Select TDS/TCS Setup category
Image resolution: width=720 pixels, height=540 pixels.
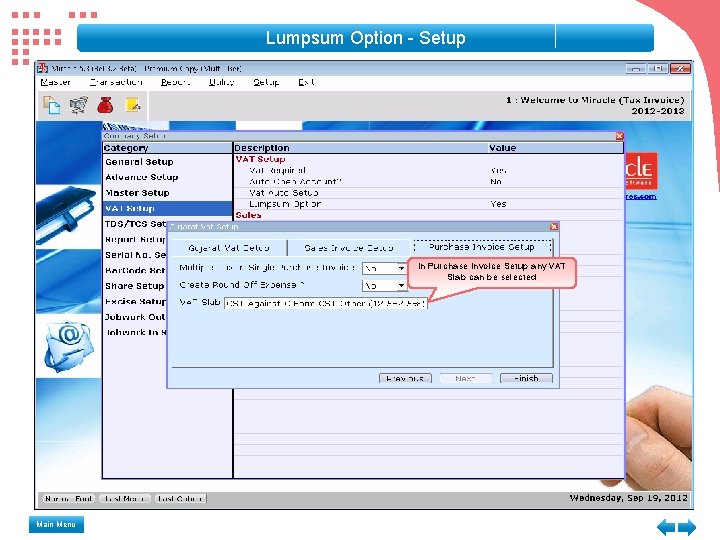135,224
